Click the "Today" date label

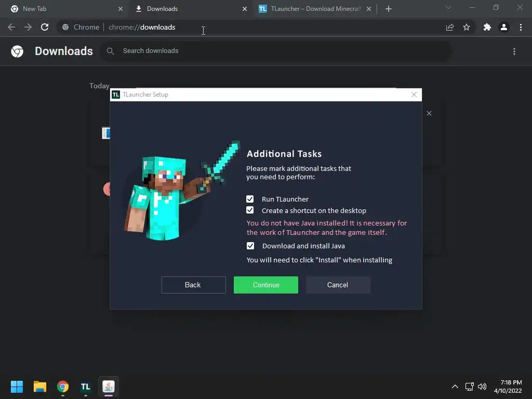[x=99, y=86]
